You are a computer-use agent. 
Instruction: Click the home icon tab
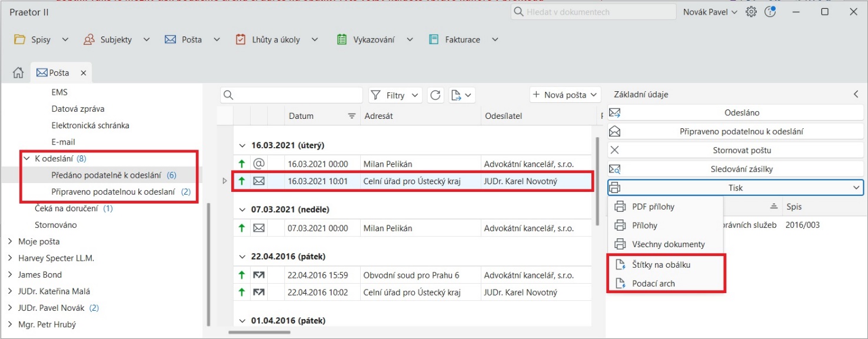(x=17, y=72)
